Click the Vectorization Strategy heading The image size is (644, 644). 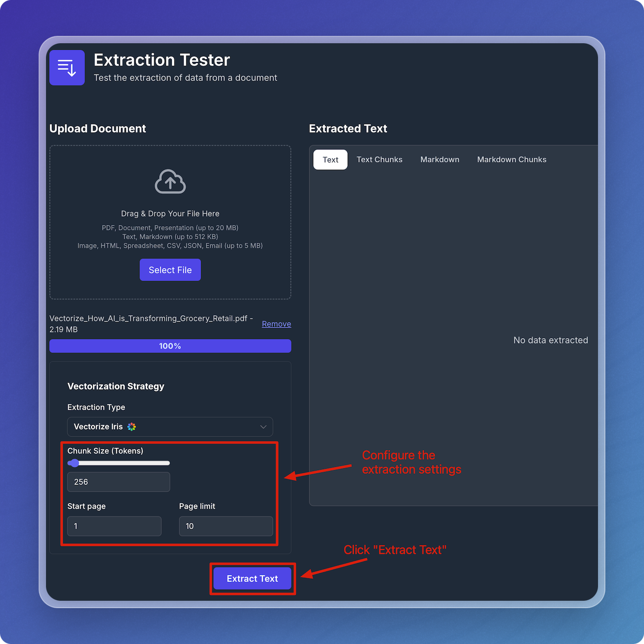click(x=116, y=386)
